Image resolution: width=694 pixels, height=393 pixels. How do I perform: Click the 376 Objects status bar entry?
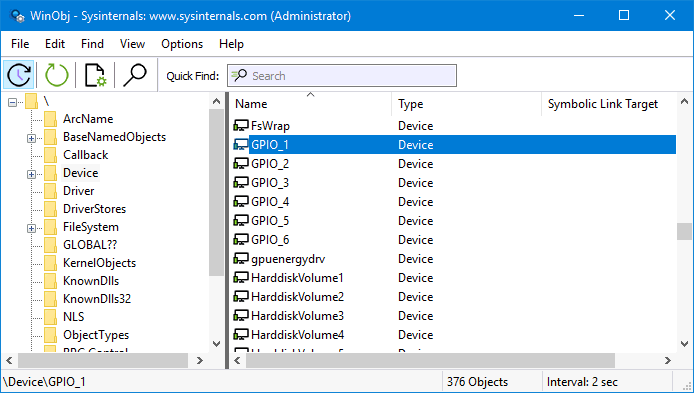477,382
